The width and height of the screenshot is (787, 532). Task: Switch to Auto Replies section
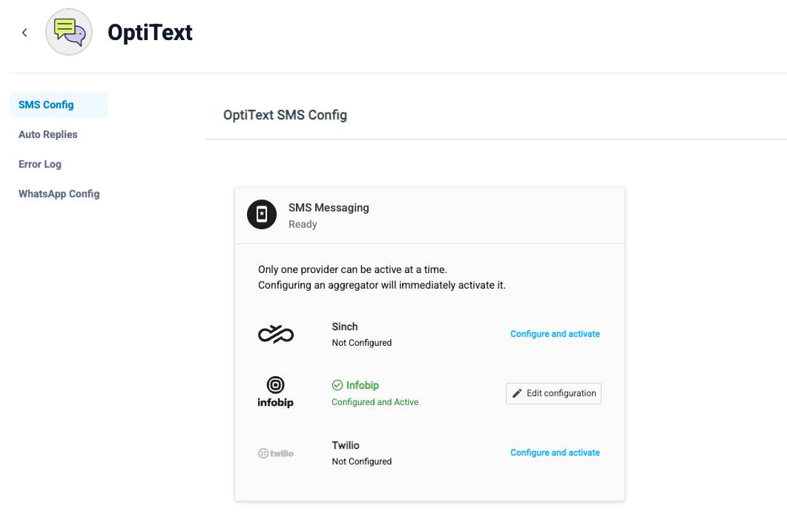(x=48, y=134)
